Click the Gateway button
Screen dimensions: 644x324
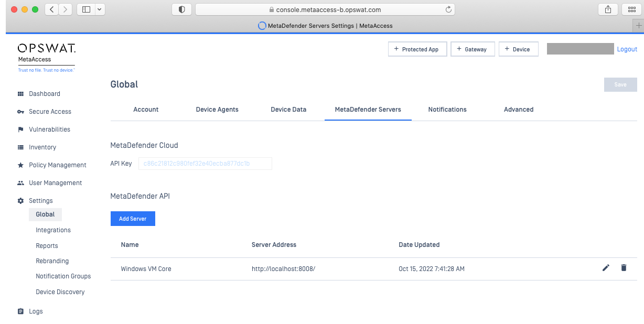click(x=473, y=49)
